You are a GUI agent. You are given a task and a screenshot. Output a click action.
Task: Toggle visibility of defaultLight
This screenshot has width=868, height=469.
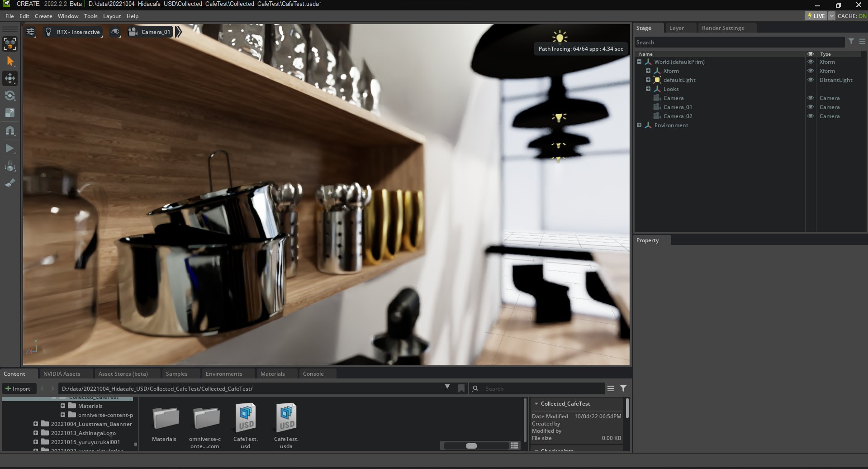[x=811, y=80]
